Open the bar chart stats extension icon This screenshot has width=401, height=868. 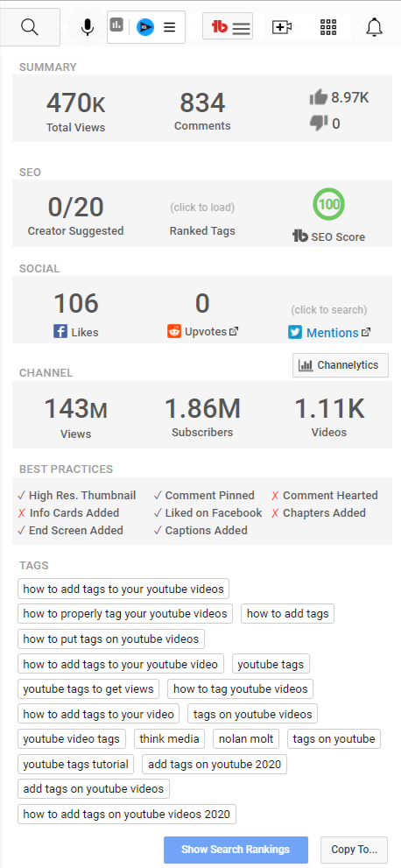pyautogui.click(x=116, y=25)
